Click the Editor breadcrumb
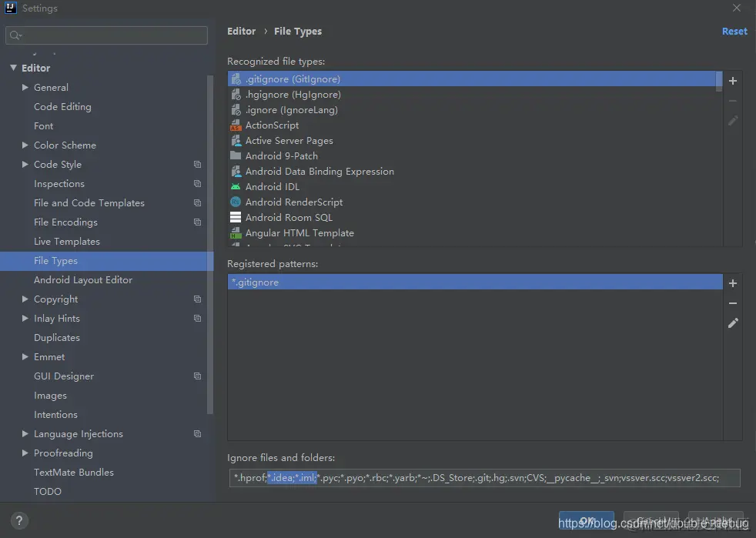Viewport: 756px width, 538px height. click(241, 32)
